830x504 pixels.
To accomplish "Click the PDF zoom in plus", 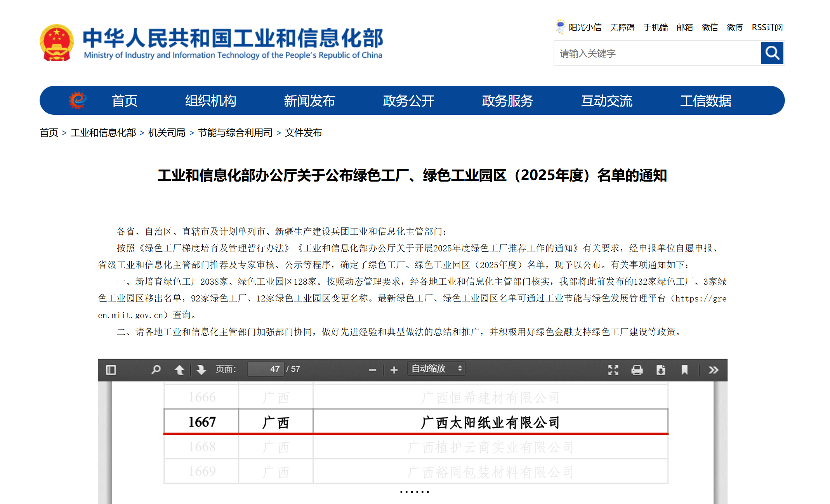I will 394,370.
